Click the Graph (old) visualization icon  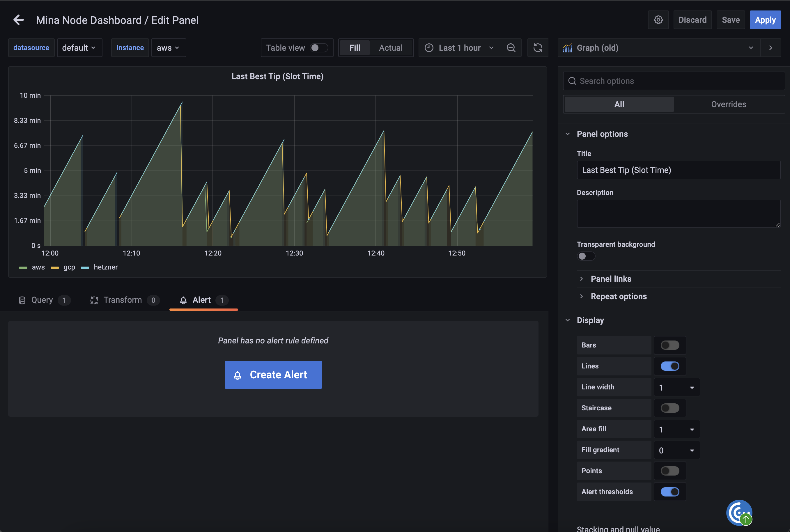(568, 48)
